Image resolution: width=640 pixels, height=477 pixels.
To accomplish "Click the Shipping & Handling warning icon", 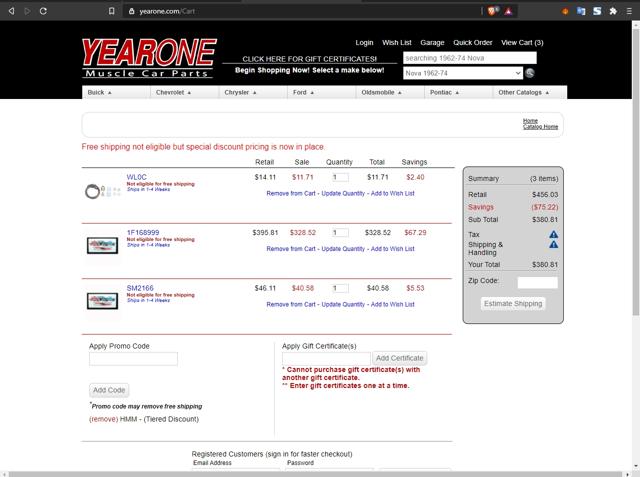I will pyautogui.click(x=553, y=244).
